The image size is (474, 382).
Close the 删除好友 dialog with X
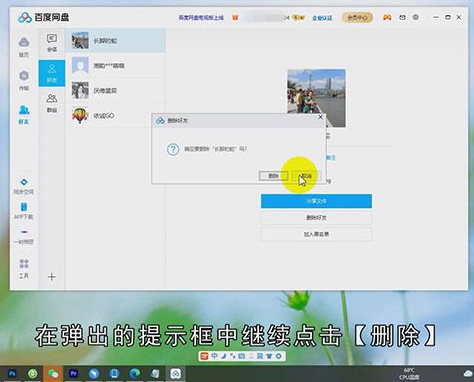pos(320,117)
